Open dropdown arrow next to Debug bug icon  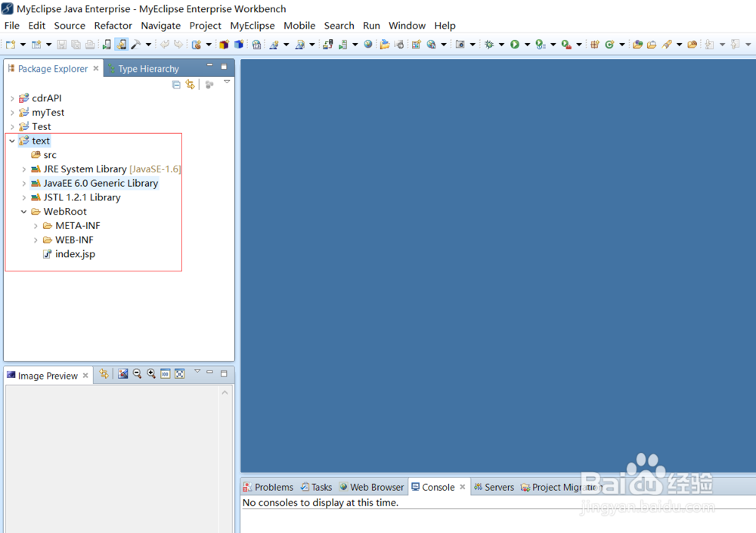point(501,45)
